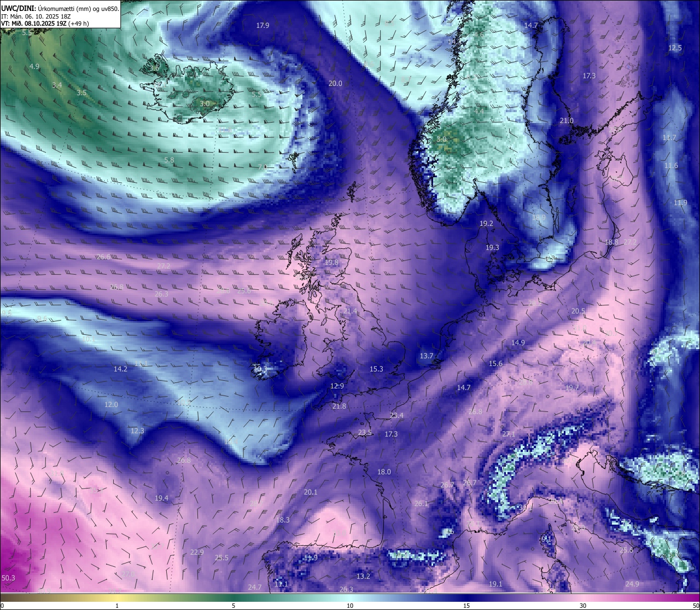The height and width of the screenshot is (610, 700).
Task: Pick the 11.6 value on right edge
Action: (671, 165)
